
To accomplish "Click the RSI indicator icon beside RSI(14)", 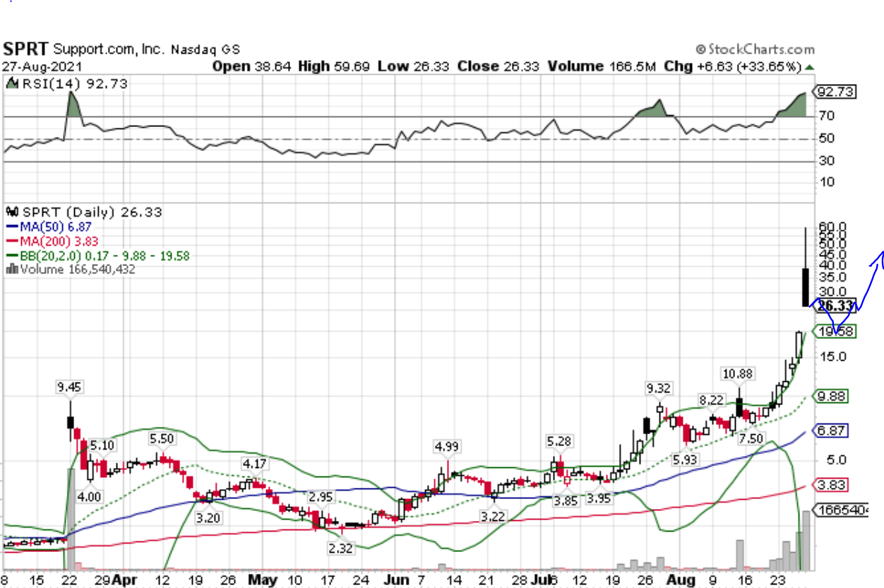I will [x=11, y=84].
